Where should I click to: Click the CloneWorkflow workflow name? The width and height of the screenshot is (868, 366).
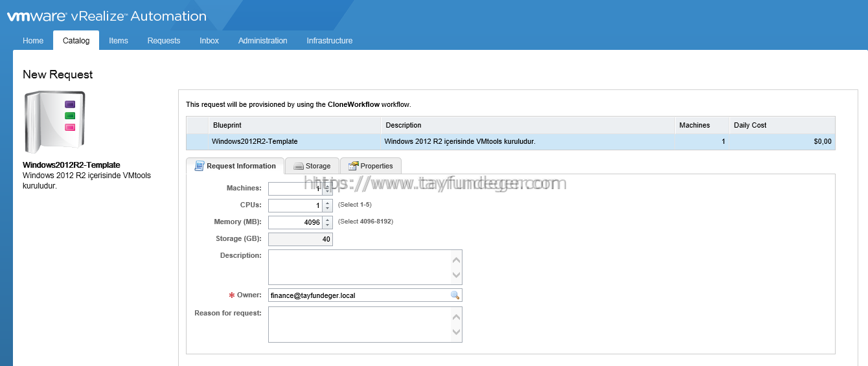[354, 104]
